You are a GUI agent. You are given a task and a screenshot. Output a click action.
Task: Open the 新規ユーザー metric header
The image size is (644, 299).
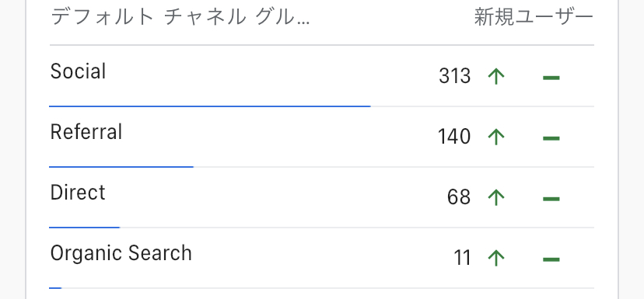[x=534, y=18]
